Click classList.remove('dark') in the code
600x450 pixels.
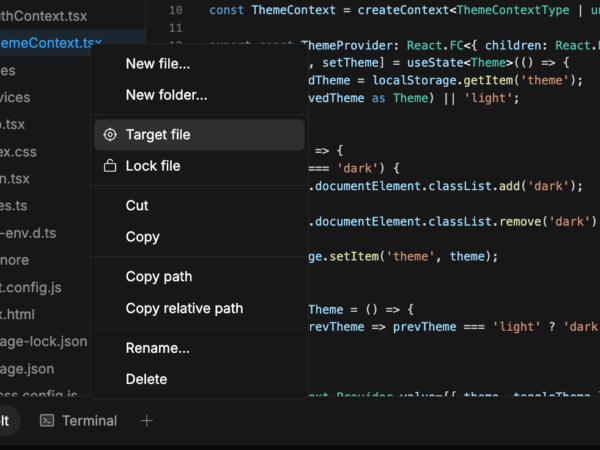[512, 222]
